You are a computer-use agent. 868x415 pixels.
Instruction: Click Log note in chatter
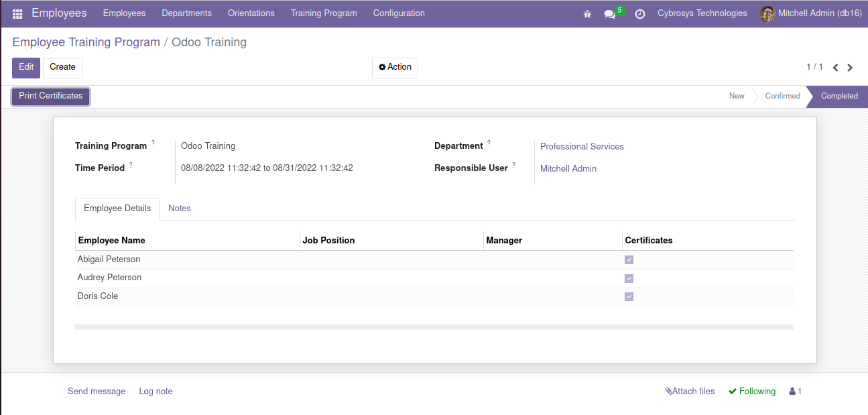click(156, 392)
